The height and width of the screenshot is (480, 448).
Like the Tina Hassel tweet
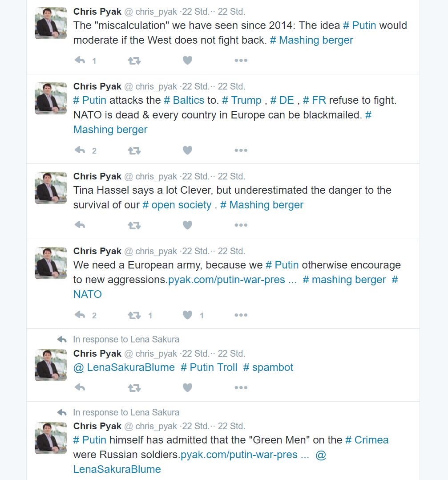tap(187, 225)
